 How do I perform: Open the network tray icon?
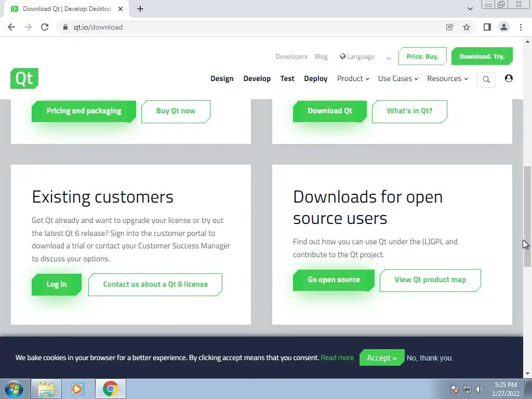[x=467, y=389]
